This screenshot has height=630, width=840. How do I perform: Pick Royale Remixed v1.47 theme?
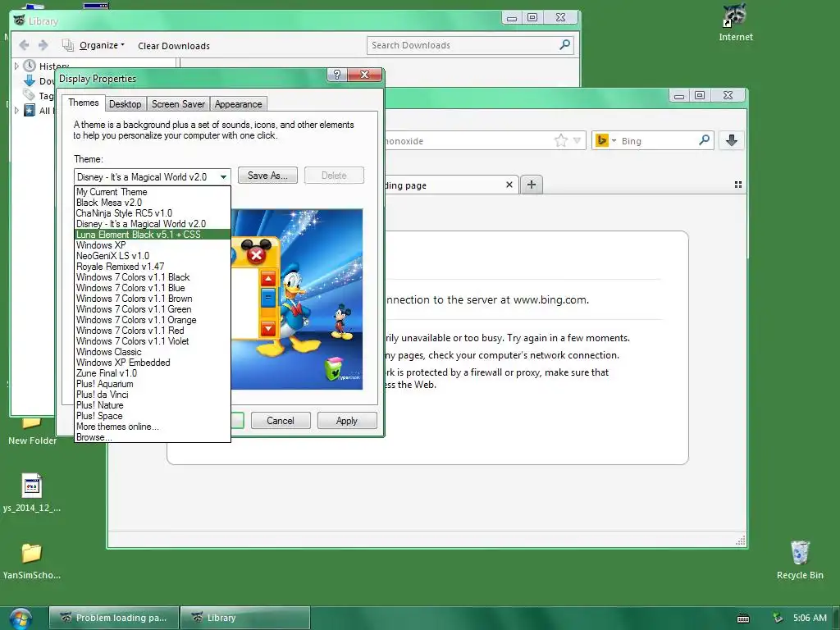pyautogui.click(x=152, y=267)
